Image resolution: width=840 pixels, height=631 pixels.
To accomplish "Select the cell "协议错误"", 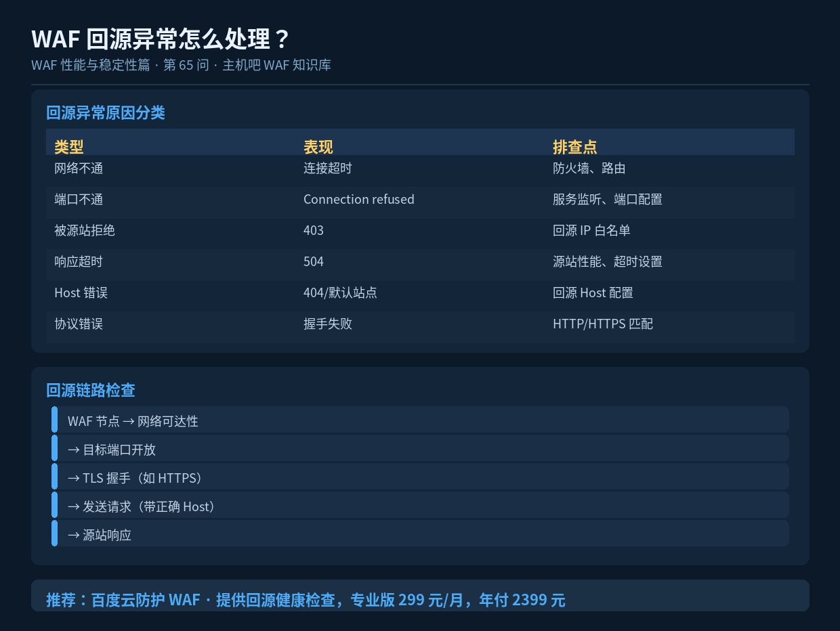I will [x=79, y=324].
